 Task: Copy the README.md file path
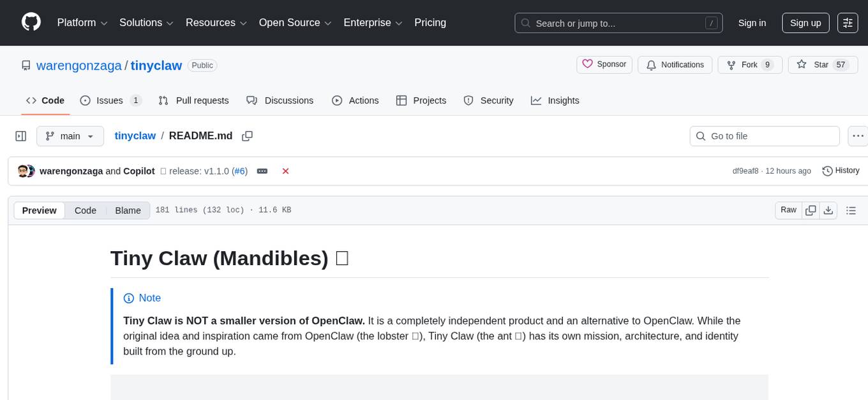[248, 136]
